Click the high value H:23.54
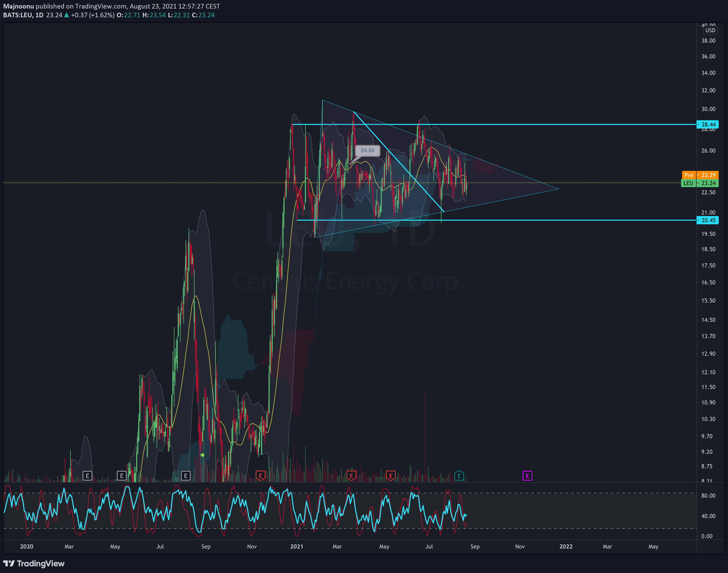The width and height of the screenshot is (728, 573). (154, 15)
